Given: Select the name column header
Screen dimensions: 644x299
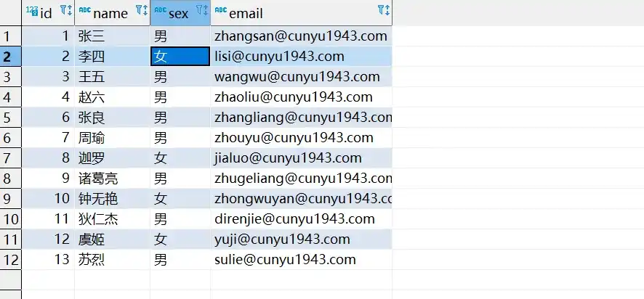Looking at the screenshot, I should point(112,13).
